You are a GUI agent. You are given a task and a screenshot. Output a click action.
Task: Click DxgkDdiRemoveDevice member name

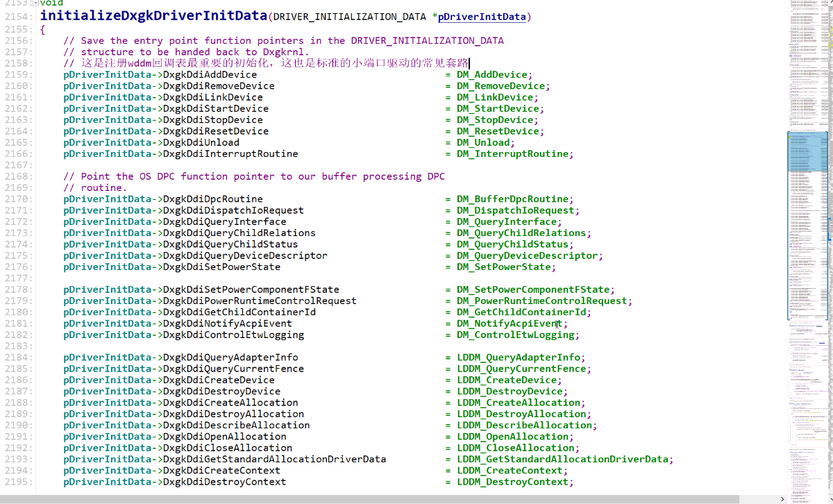click(x=219, y=86)
